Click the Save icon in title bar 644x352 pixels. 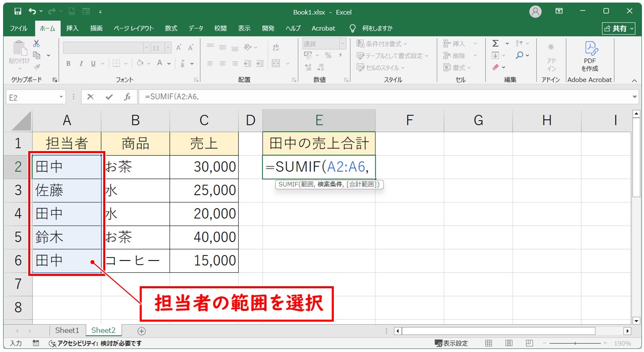click(18, 11)
